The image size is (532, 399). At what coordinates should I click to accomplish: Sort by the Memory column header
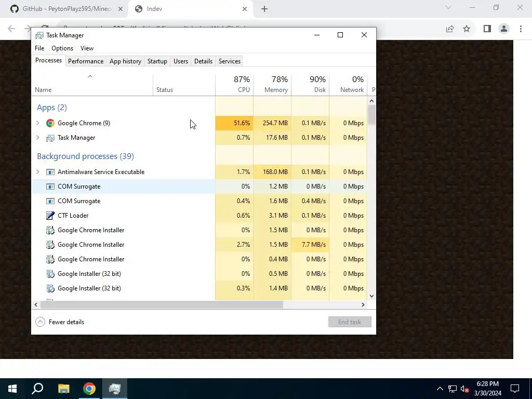click(x=272, y=85)
